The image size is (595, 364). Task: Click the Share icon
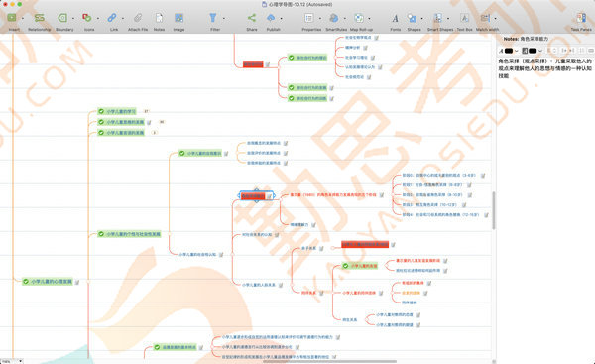[x=252, y=18]
